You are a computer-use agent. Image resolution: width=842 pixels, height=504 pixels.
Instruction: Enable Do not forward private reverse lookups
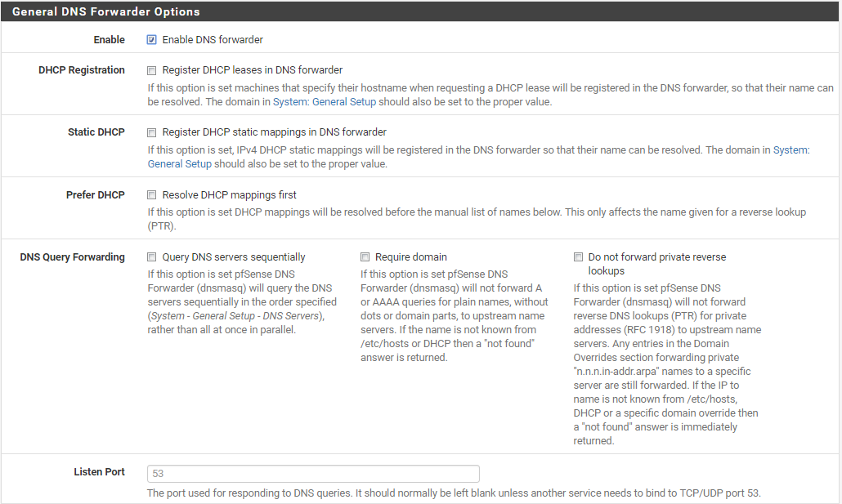click(x=578, y=257)
